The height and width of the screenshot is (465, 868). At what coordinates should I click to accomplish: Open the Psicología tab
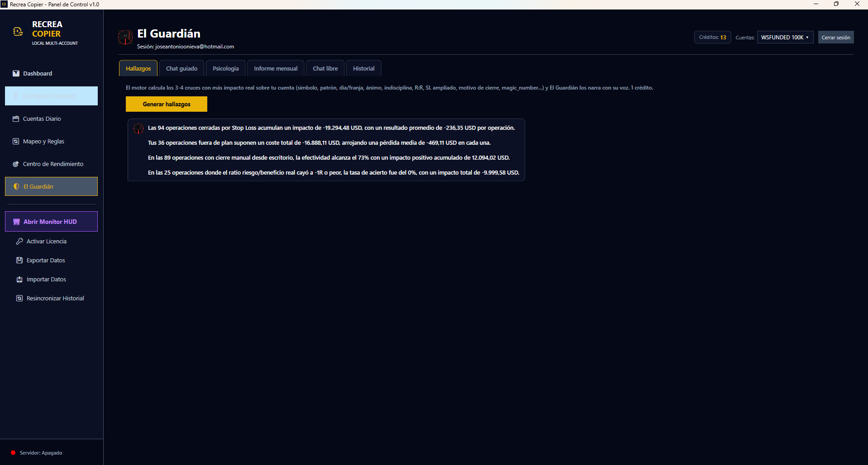226,68
